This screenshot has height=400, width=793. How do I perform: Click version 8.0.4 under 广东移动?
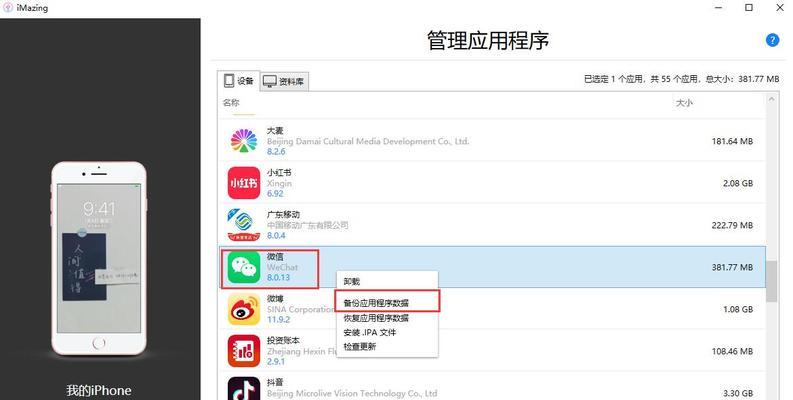(276, 236)
